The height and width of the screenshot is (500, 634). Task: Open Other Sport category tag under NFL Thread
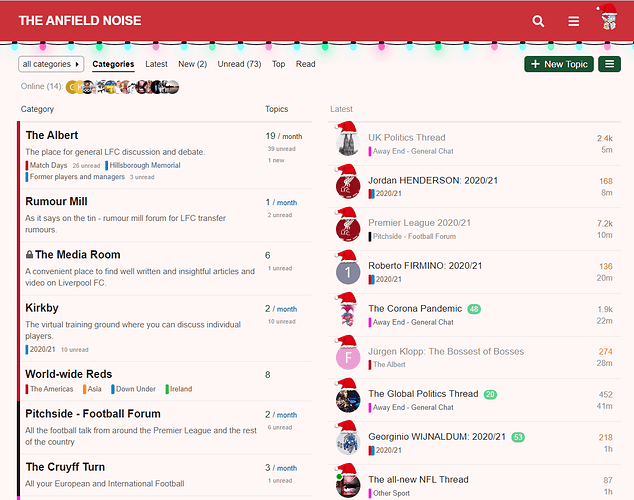tap(391, 493)
